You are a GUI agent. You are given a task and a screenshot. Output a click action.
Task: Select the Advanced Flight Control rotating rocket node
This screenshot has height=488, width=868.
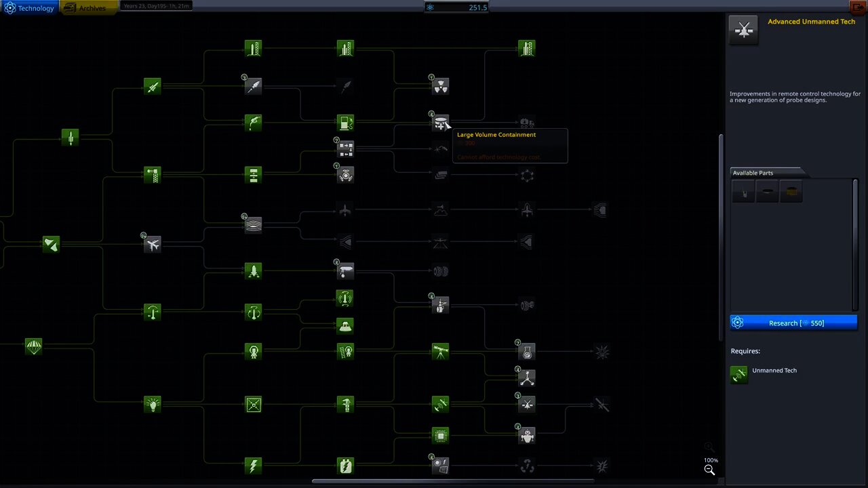tap(253, 312)
